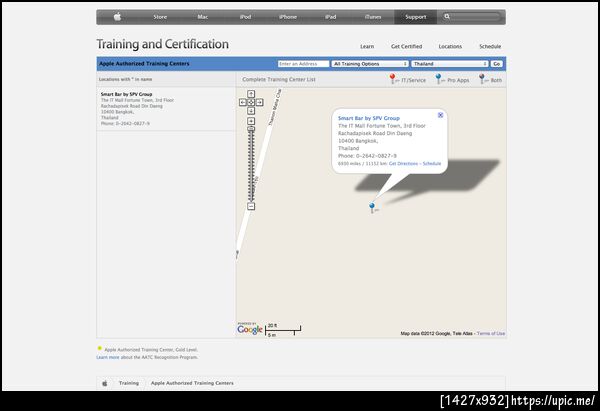
Task: Click the Enter an Address field
Action: coord(303,64)
